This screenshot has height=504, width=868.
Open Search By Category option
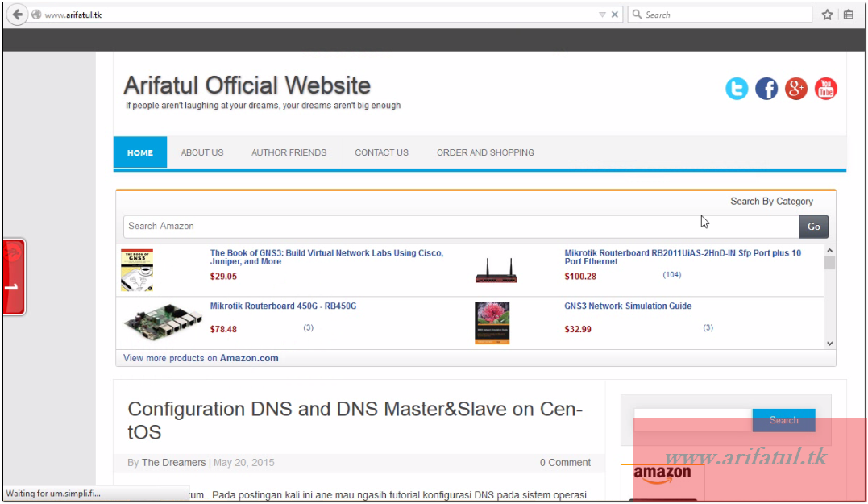pyautogui.click(x=771, y=201)
